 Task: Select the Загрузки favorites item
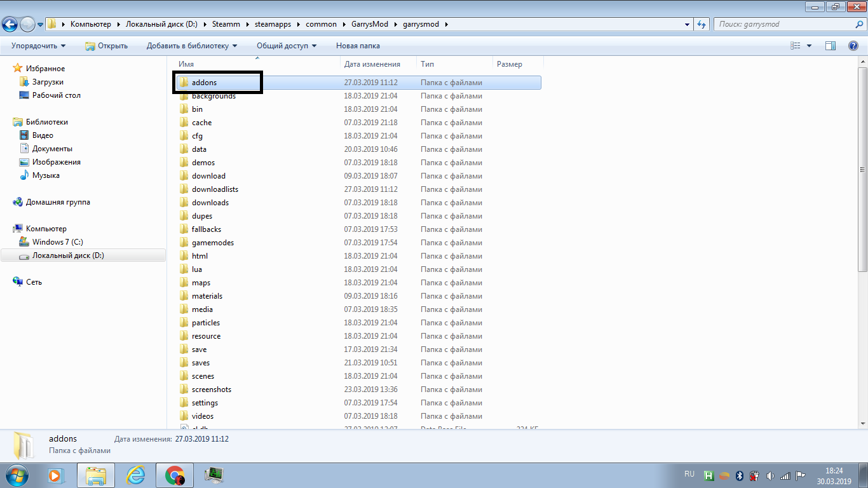coord(48,82)
